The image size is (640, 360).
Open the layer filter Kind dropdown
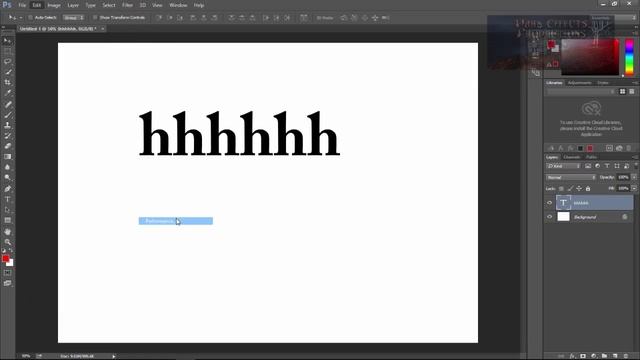click(563, 166)
